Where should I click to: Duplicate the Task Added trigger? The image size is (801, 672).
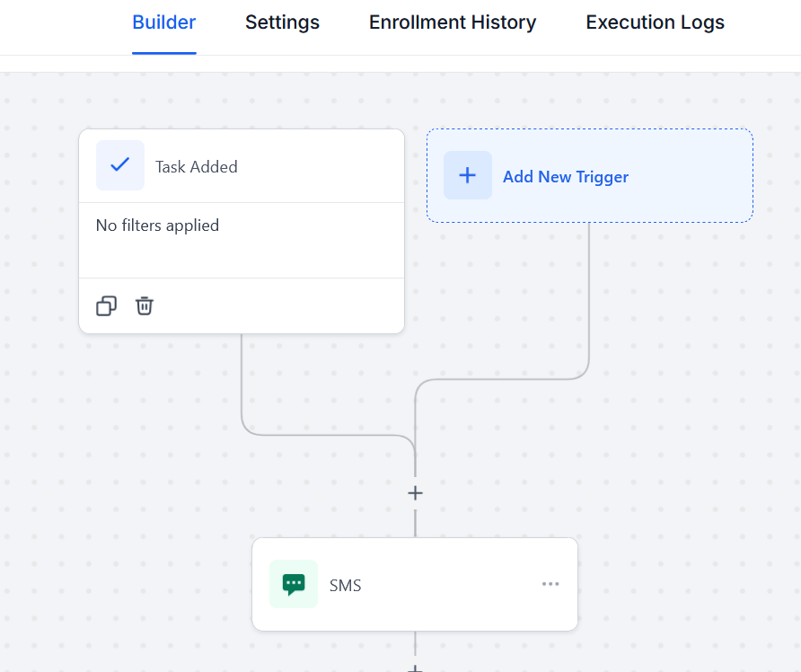pyautogui.click(x=106, y=306)
